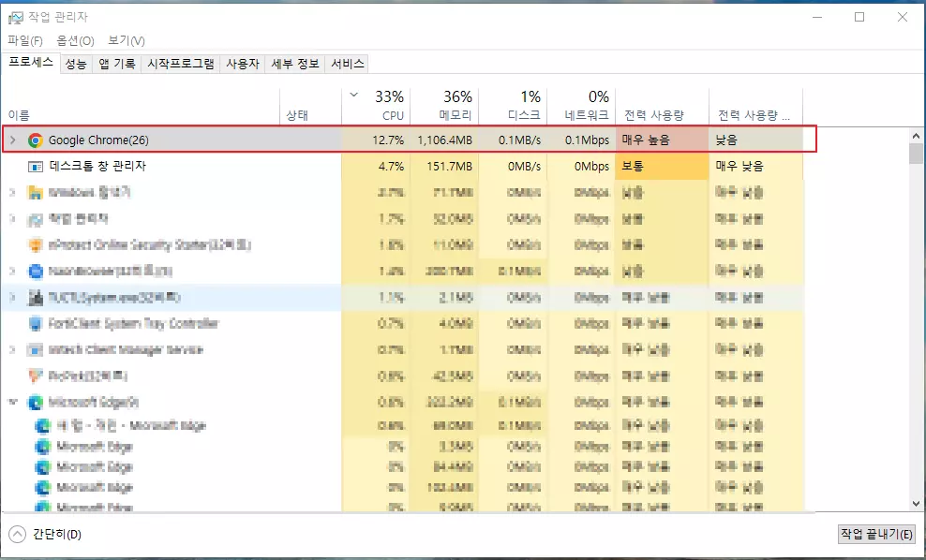Select the FortiClient System Tray Controller row name
This screenshot has width=926, height=560.
(133, 323)
